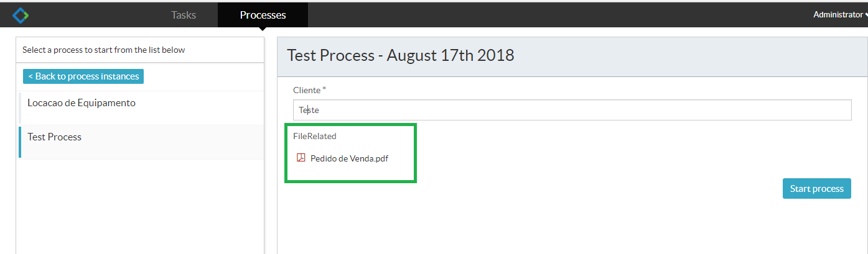The image size is (868, 254).
Task: Click the Cliente field label
Action: (x=307, y=90)
